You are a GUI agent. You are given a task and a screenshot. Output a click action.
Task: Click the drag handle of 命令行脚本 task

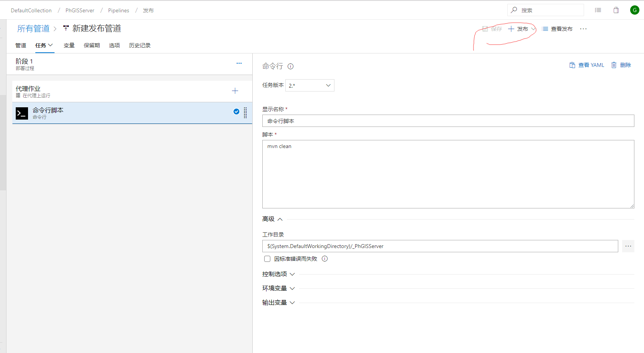coord(245,113)
